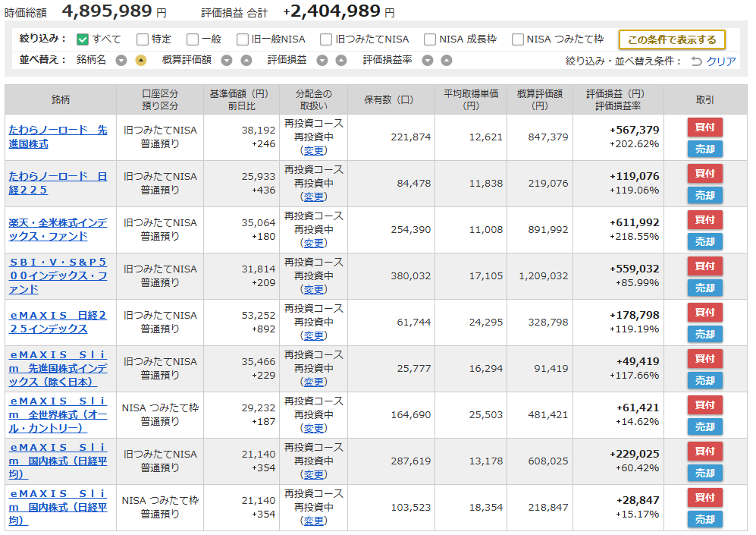Click 変更 for たわらノーロード 先進国株式
756x535 pixels.
313,150
